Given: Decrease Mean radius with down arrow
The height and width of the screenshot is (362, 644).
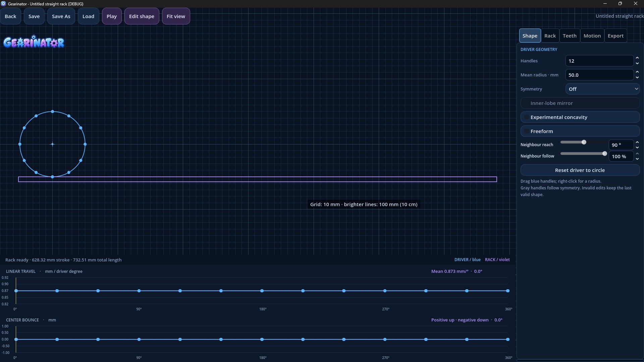Looking at the screenshot, I should click(x=637, y=77).
